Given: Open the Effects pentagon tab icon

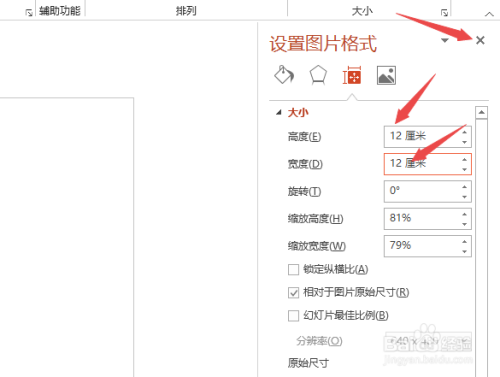Looking at the screenshot, I should click(x=318, y=75).
